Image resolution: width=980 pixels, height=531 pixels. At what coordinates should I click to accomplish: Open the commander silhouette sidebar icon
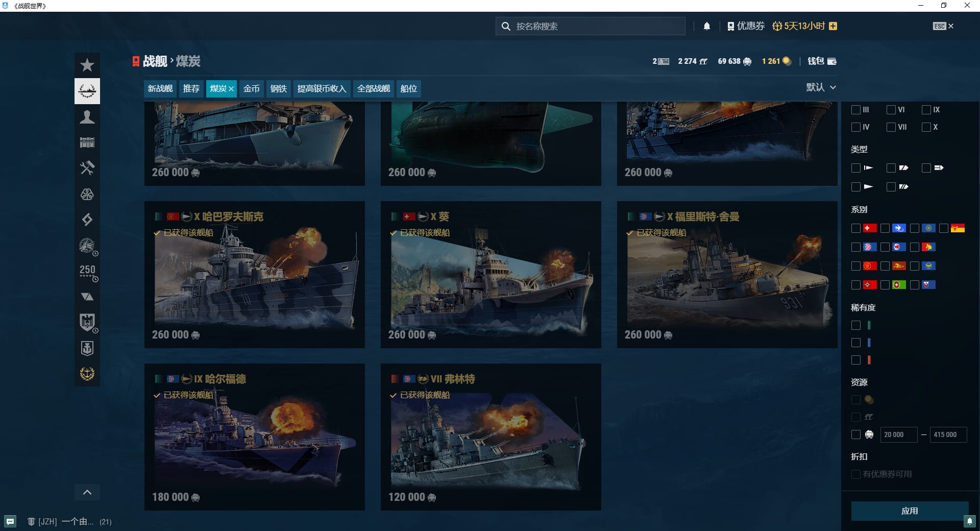pos(87,117)
